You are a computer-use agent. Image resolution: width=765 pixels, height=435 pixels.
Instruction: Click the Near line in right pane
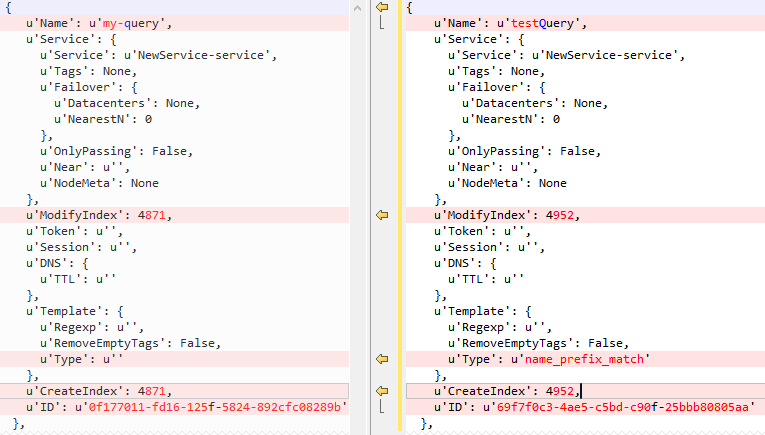click(x=493, y=167)
